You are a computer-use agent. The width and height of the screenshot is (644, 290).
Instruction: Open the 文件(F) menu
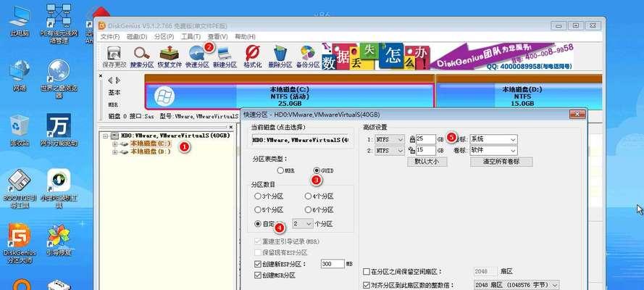tap(109, 36)
